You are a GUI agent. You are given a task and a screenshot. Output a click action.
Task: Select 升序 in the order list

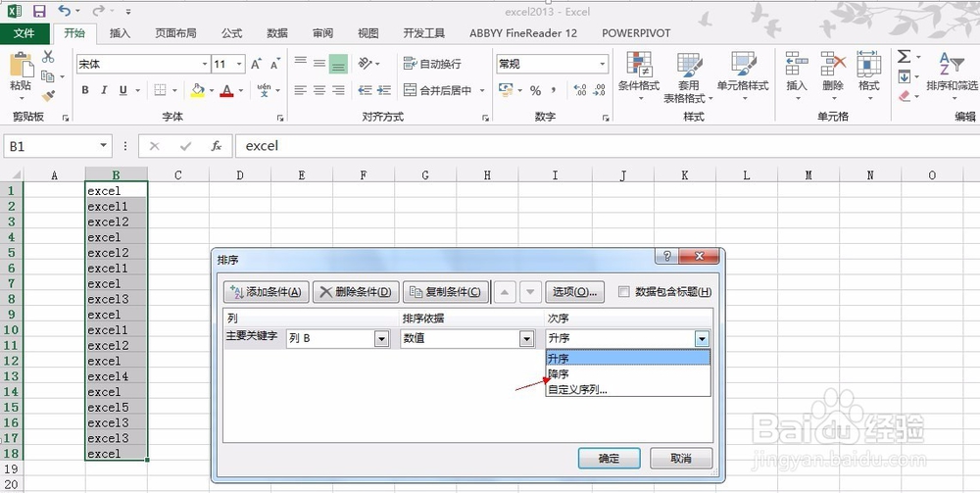point(628,358)
